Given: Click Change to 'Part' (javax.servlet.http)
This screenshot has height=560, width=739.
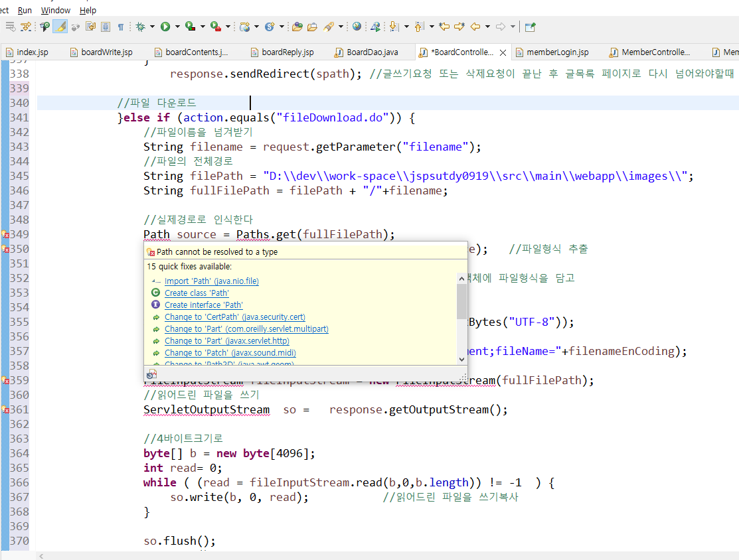Looking at the screenshot, I should pyautogui.click(x=226, y=341).
